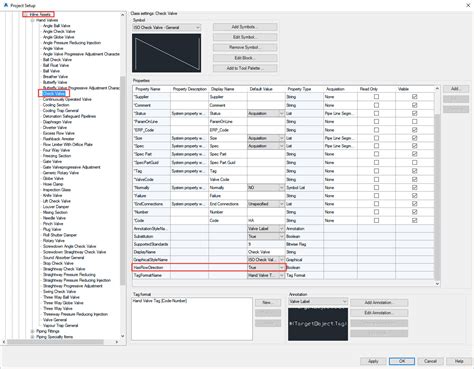Open Help for Project Setup

(x=459, y=361)
